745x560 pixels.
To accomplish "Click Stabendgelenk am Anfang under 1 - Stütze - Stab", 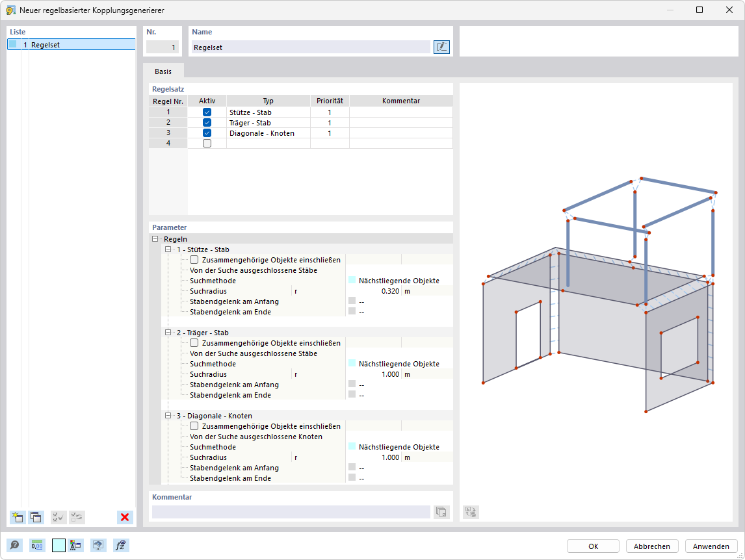I will tap(234, 301).
